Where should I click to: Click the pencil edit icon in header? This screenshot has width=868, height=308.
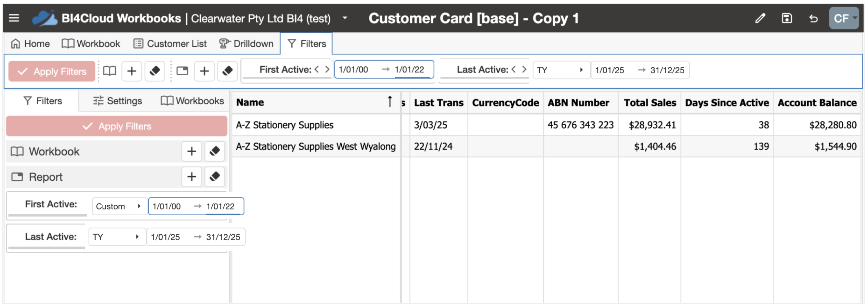(760, 18)
